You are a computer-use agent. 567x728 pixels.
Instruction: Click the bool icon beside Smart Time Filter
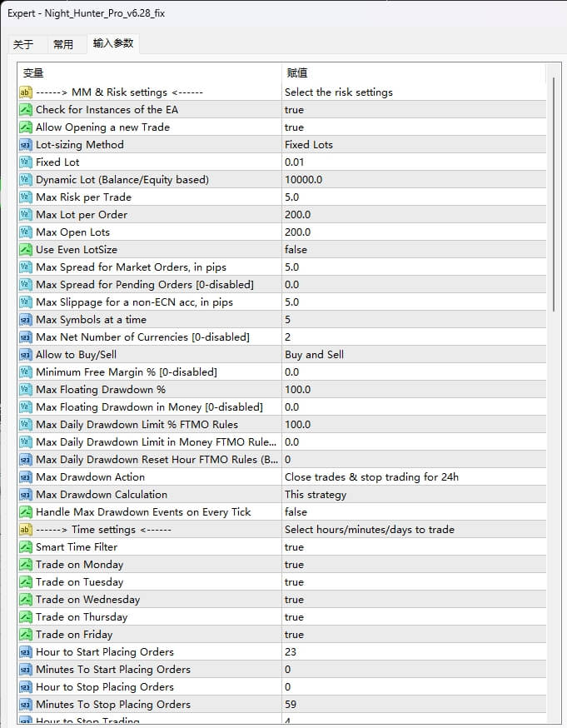(26, 547)
